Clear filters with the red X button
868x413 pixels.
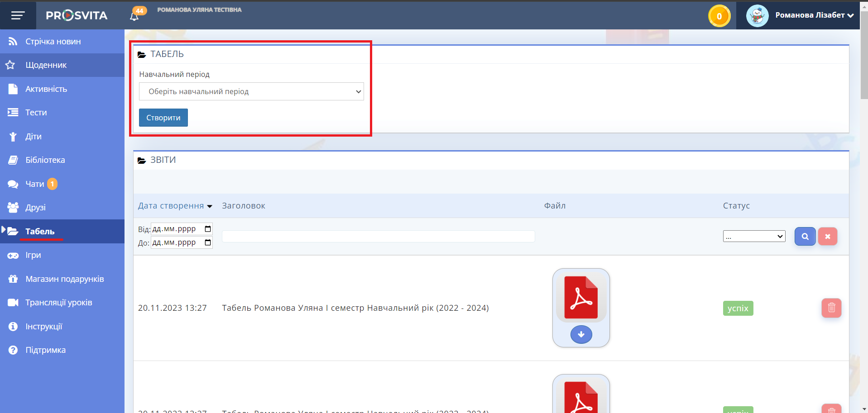(x=827, y=237)
